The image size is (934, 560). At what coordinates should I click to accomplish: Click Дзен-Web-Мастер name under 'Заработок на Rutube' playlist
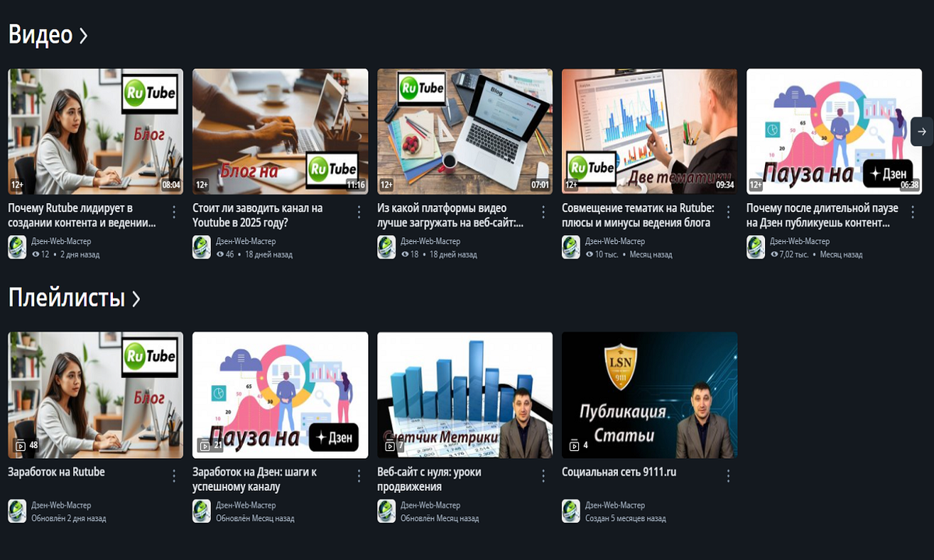(61, 506)
